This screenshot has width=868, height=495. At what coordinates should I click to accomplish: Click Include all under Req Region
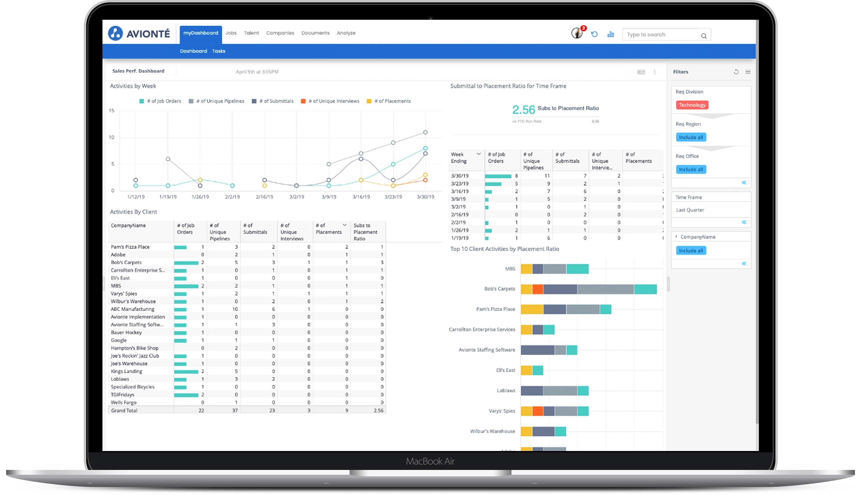pyautogui.click(x=691, y=137)
